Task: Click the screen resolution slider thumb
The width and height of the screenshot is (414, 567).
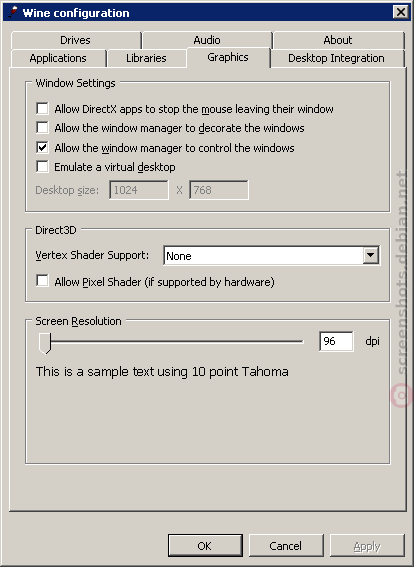Action: pos(45,343)
